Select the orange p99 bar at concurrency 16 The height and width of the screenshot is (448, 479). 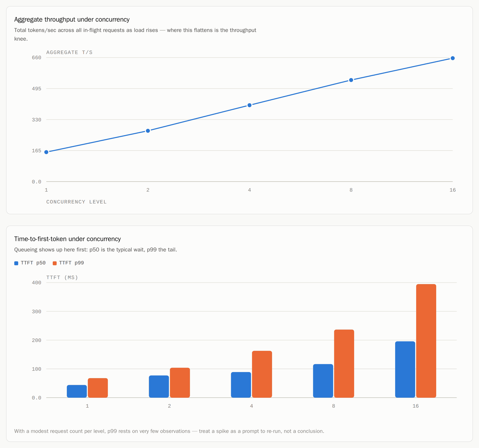[x=426, y=341]
